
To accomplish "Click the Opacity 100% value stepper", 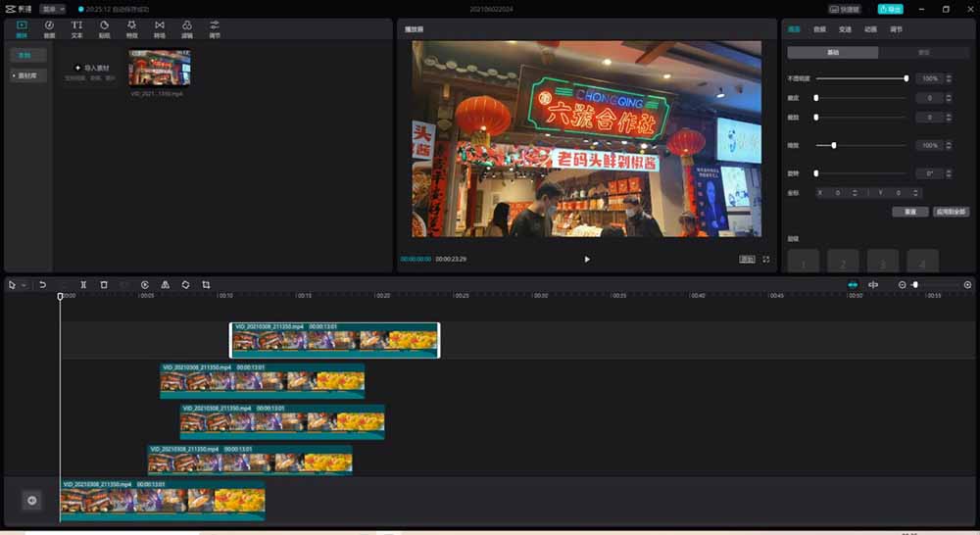I will click(948, 78).
